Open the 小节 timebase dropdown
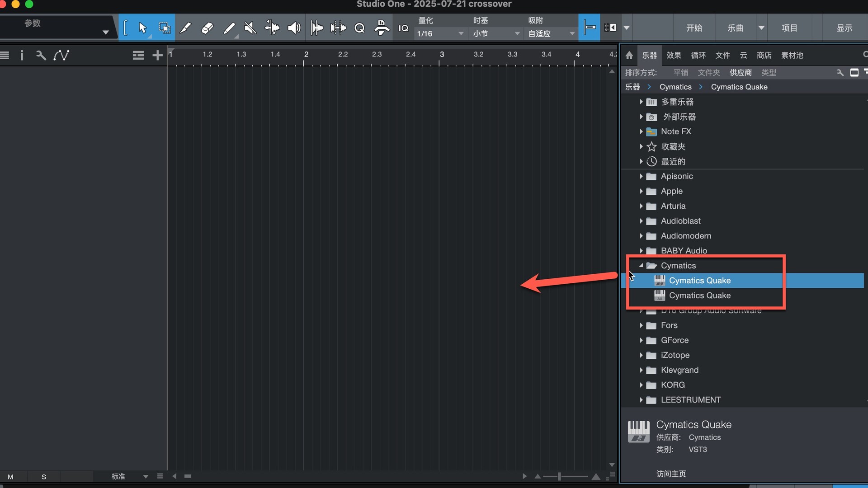This screenshot has height=488, width=868. point(496,33)
